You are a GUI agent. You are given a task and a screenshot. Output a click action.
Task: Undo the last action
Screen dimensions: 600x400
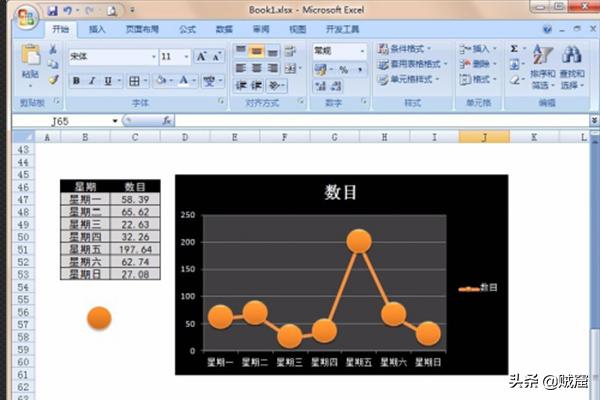tap(68, 11)
